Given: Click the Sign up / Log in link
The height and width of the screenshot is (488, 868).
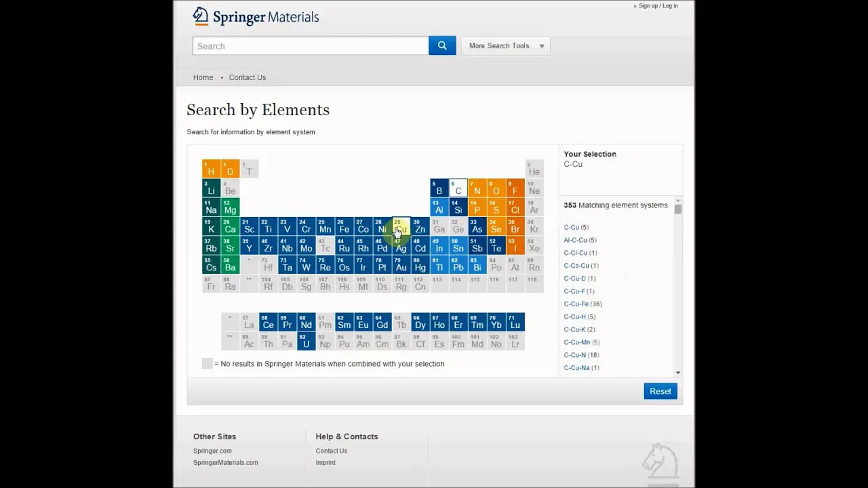Looking at the screenshot, I should (x=658, y=6).
